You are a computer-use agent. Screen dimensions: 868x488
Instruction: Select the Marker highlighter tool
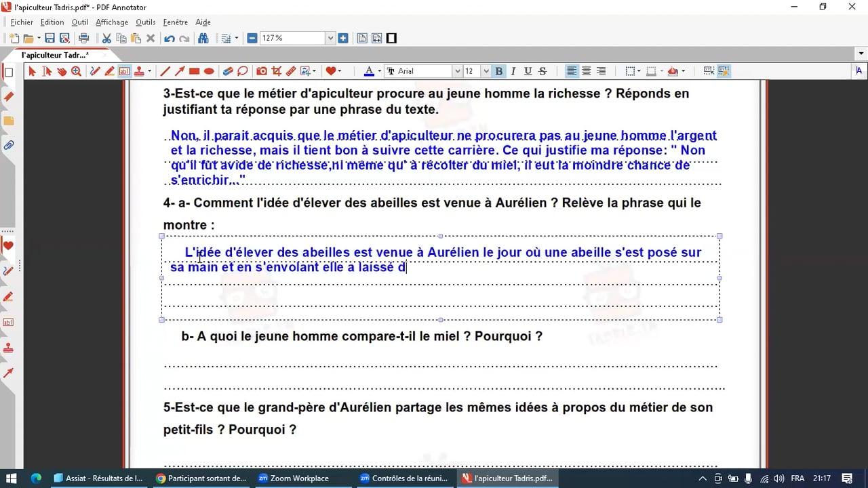109,71
